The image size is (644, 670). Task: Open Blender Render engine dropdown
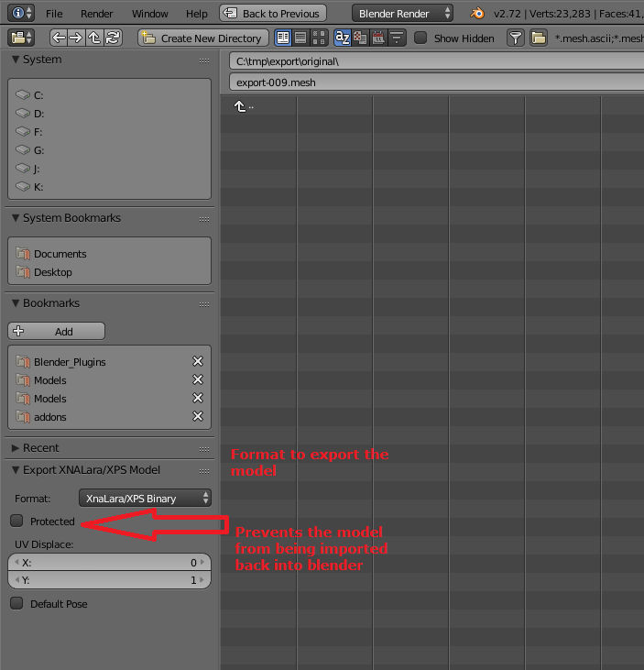point(402,13)
